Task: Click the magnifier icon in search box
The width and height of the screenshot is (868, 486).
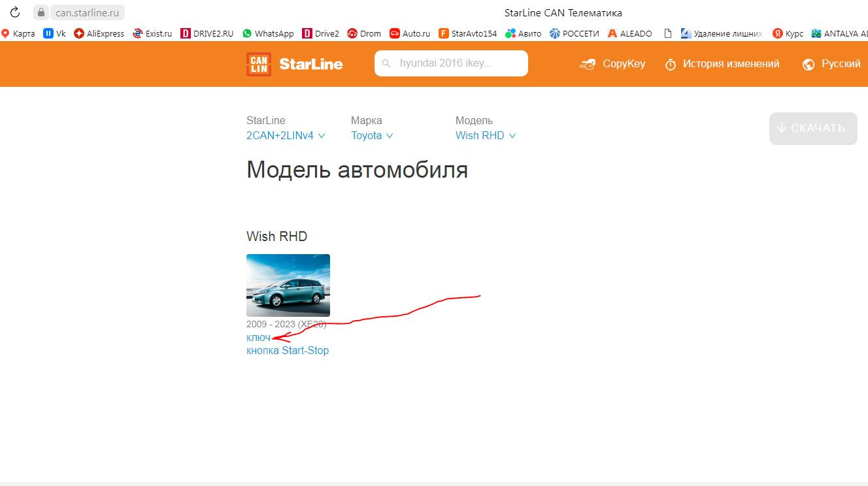Action: click(x=386, y=63)
